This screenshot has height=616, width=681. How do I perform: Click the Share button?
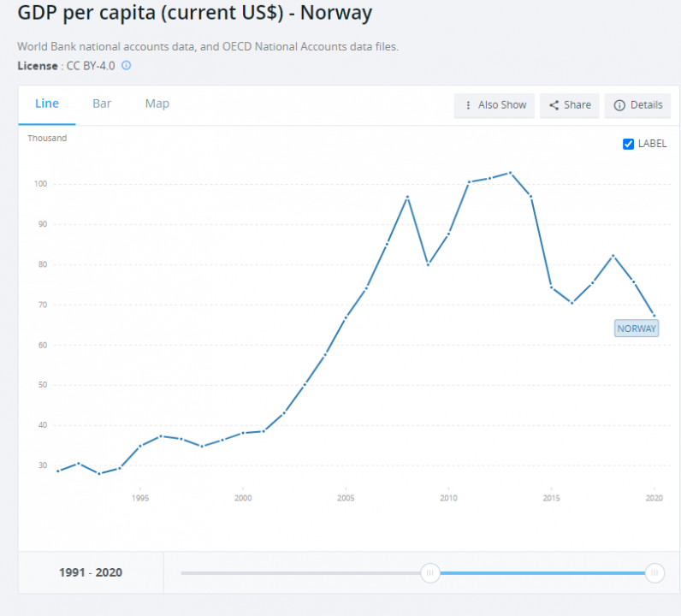[570, 105]
